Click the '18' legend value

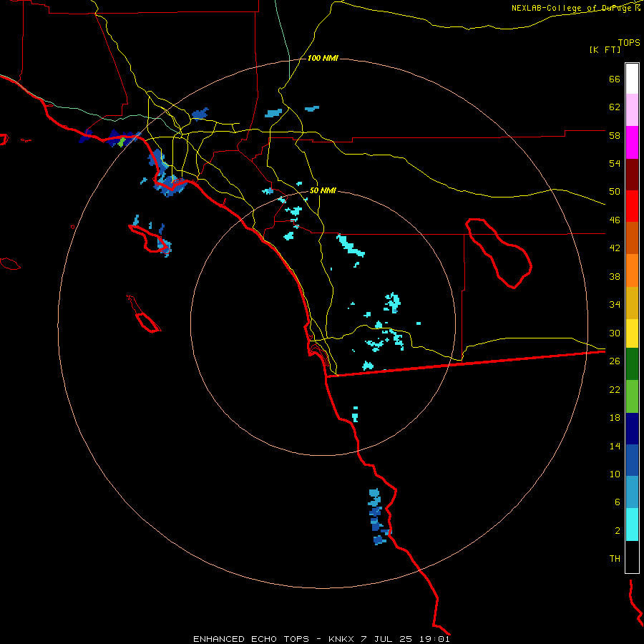615,418
